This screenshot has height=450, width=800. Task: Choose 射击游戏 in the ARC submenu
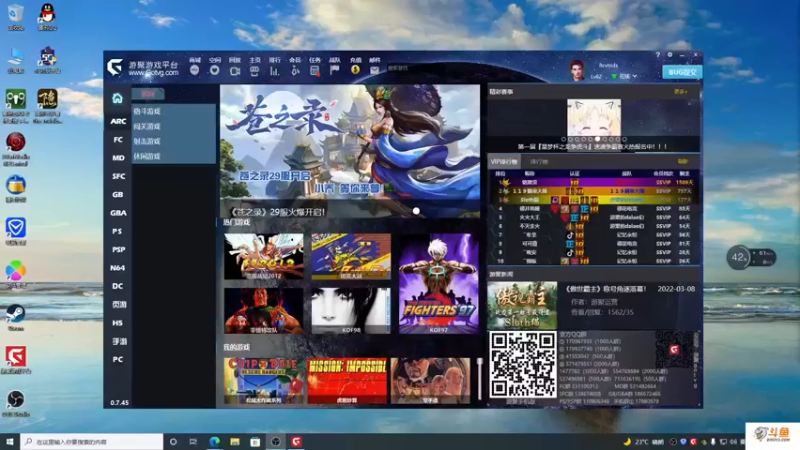pos(147,141)
